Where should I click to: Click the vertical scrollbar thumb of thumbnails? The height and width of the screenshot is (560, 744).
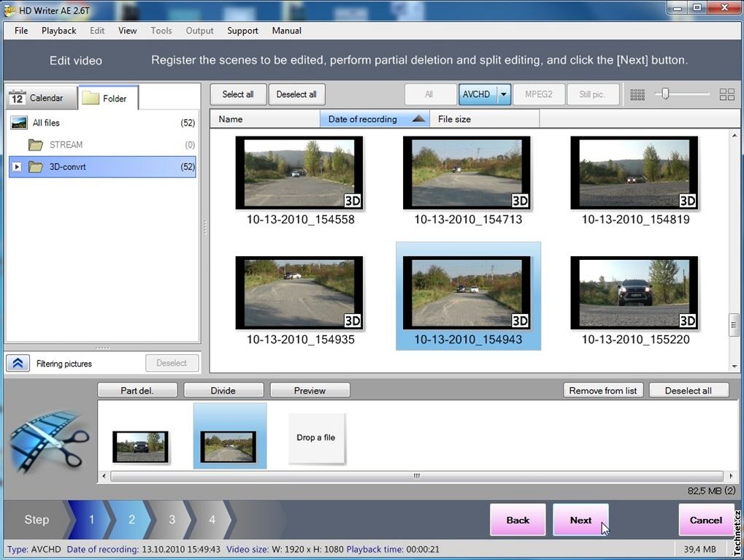(734, 325)
